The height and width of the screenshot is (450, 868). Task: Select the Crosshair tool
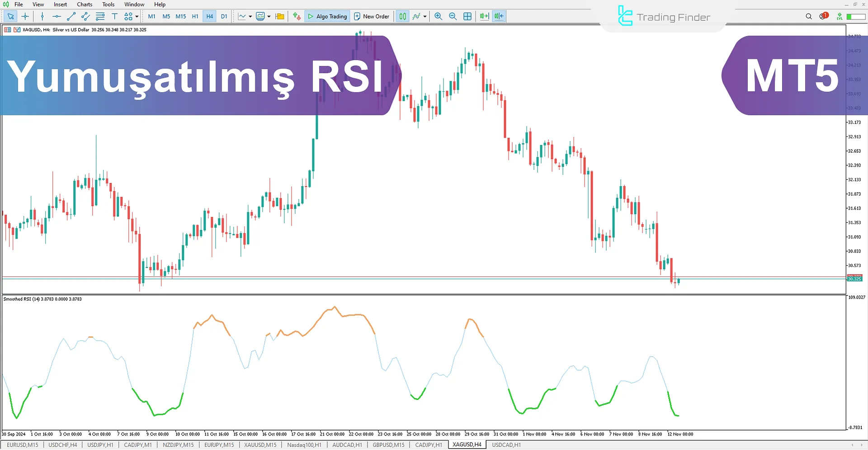point(25,16)
